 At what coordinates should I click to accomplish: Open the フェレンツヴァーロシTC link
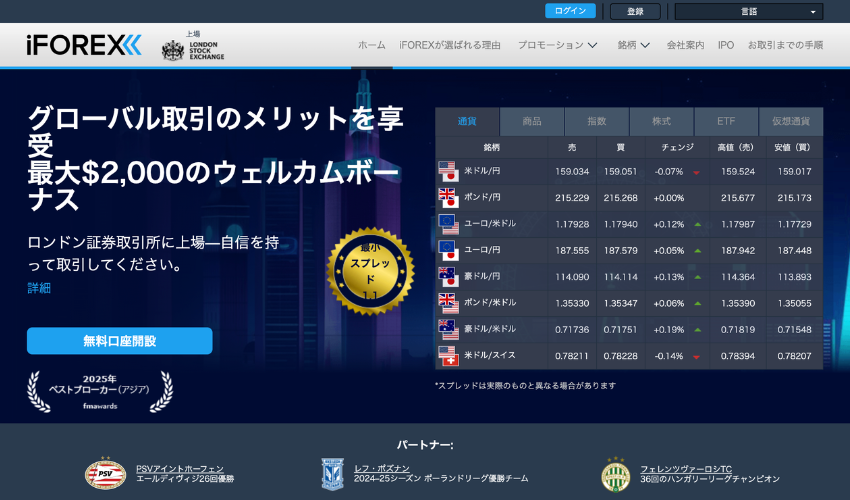click(686, 469)
